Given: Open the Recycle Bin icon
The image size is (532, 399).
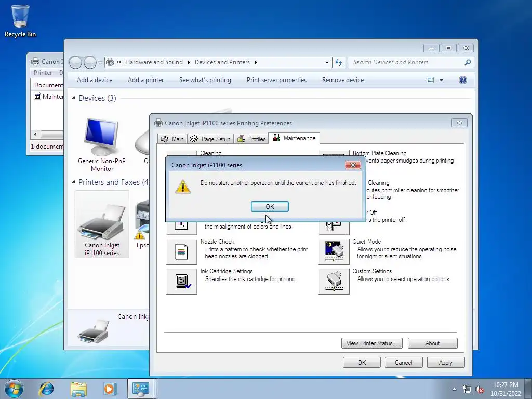Looking at the screenshot, I should [x=20, y=21].
